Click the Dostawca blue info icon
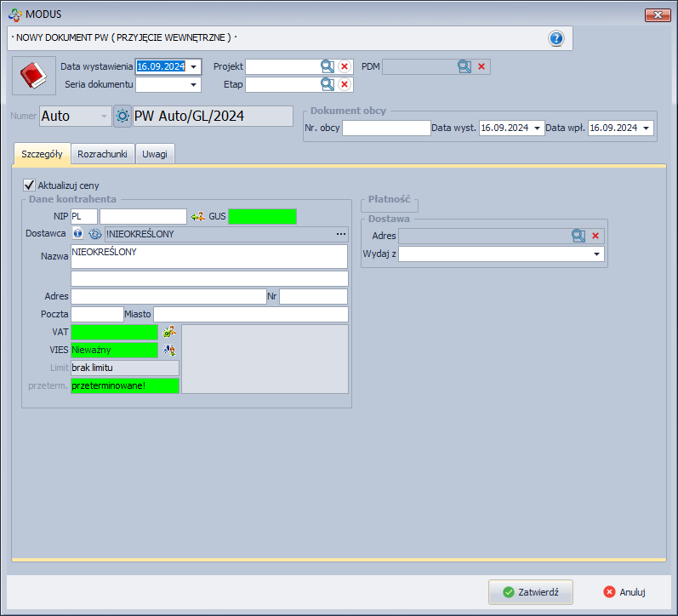Screen dimensions: 678x616 pos(77,234)
